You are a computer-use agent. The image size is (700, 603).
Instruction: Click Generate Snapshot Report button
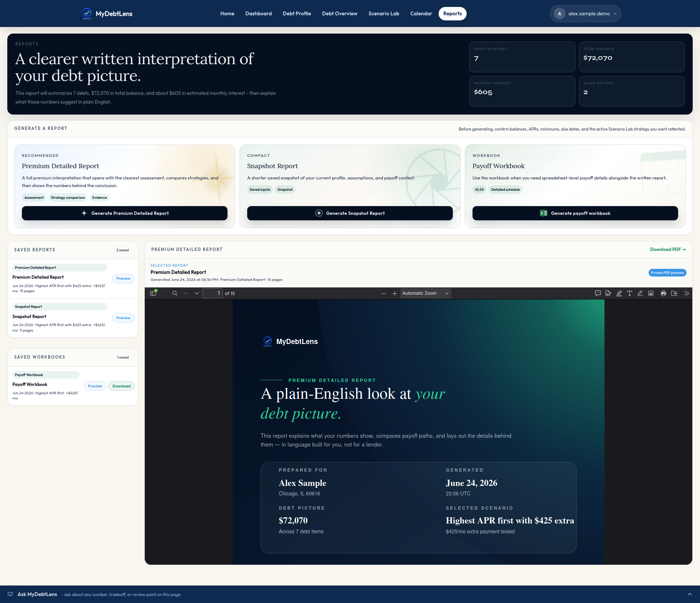click(350, 213)
